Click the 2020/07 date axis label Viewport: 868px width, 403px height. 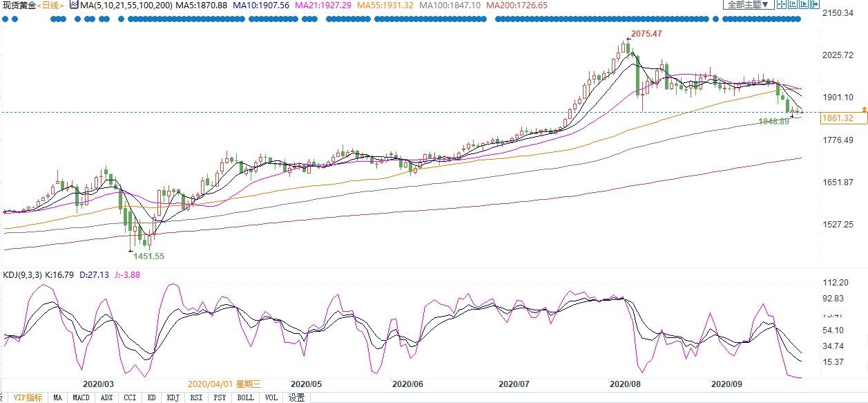pyautogui.click(x=514, y=383)
